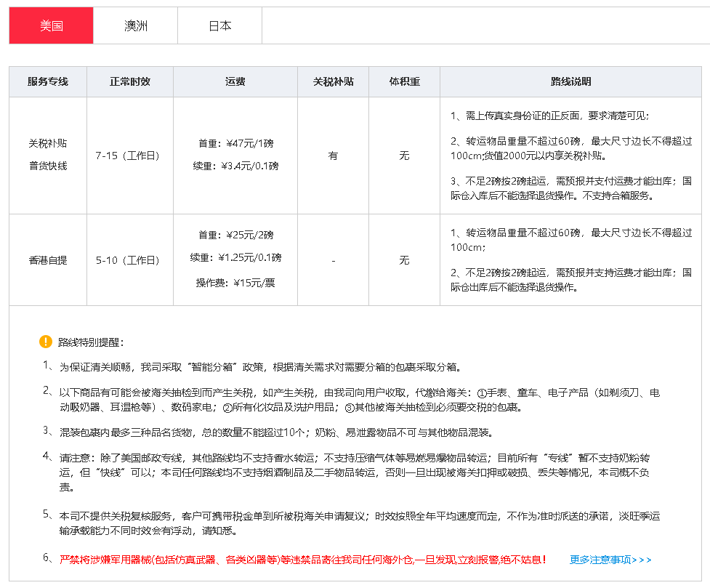Click the 5-10(工作日) delivery time cell
The height and width of the screenshot is (588, 710).
pos(127,260)
